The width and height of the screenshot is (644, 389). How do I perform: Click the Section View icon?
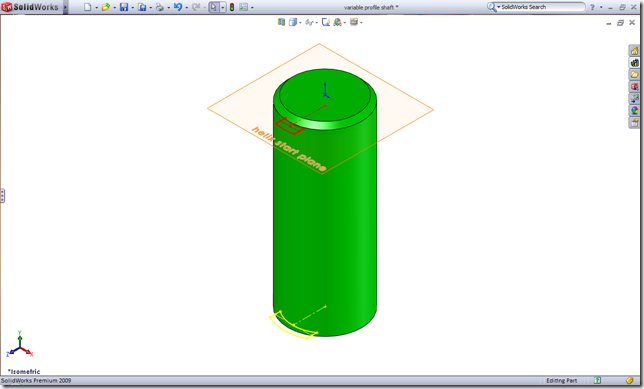pyautogui.click(x=281, y=22)
